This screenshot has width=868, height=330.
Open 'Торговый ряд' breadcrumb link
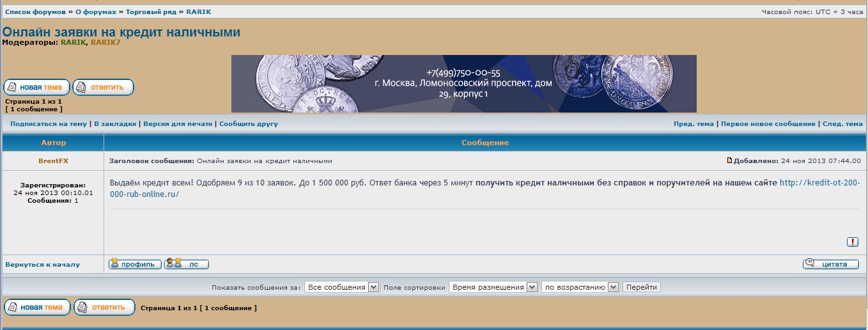click(151, 12)
